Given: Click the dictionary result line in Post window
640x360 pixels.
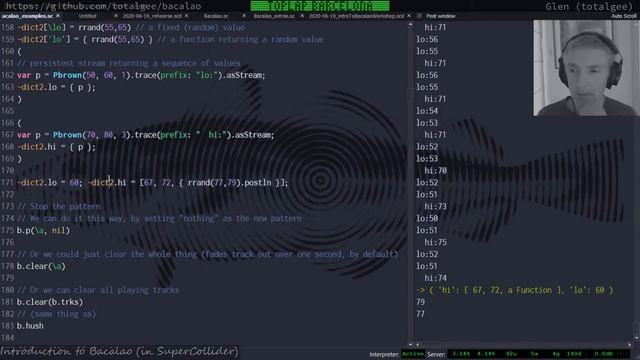Looking at the screenshot, I should click(x=514, y=290).
